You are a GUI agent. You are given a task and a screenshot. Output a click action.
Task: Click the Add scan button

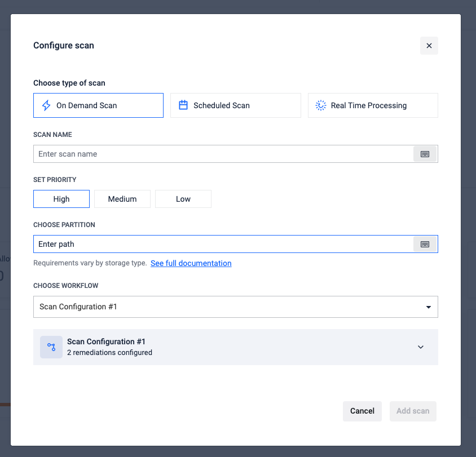point(413,411)
